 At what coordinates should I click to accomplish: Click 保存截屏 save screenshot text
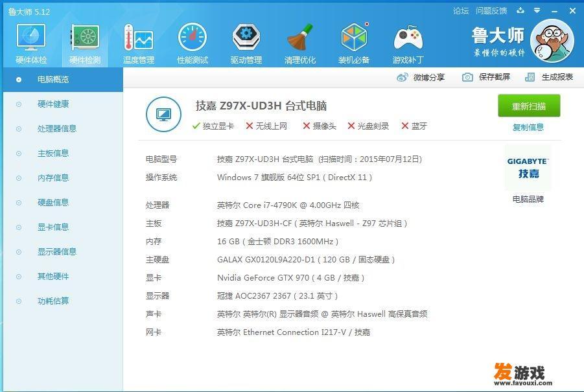(x=495, y=77)
